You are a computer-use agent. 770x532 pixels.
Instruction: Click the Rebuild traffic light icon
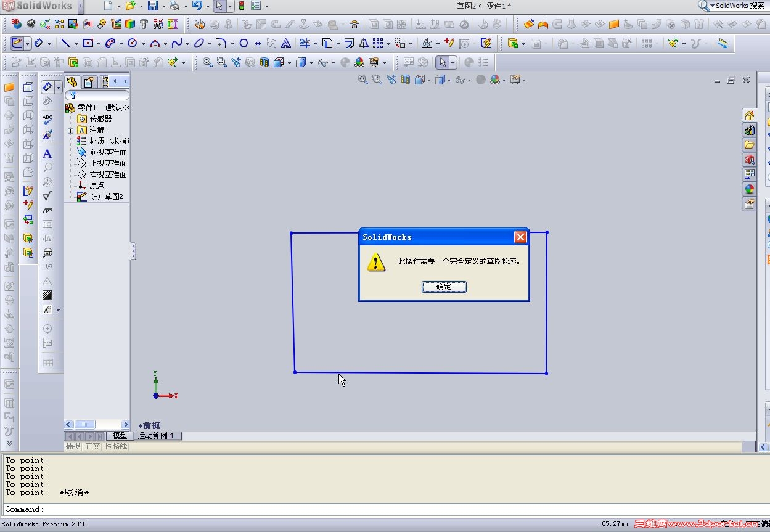242,6
